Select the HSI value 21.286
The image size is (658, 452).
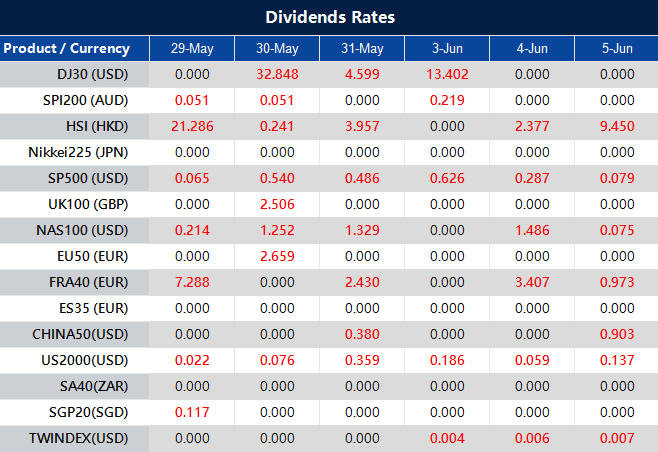191,126
